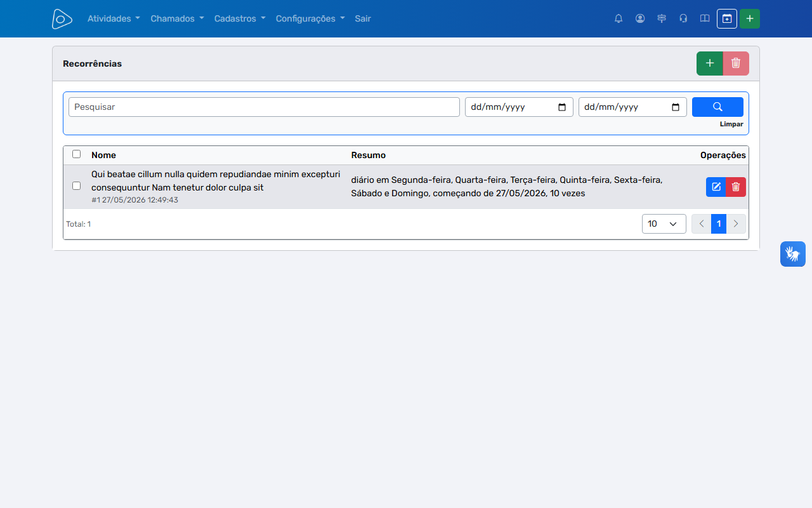812x508 pixels.
Task: Open the headset support icon
Action: click(x=683, y=18)
